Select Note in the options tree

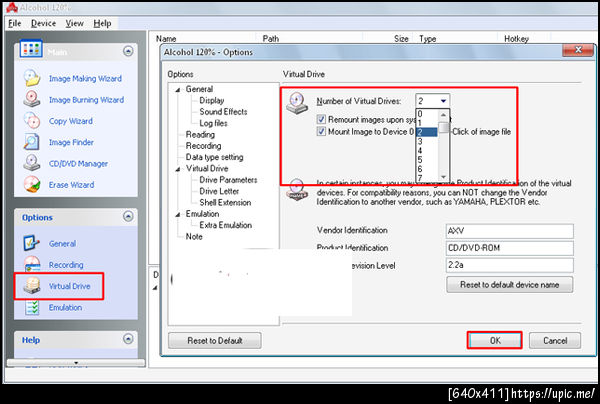[x=194, y=236]
